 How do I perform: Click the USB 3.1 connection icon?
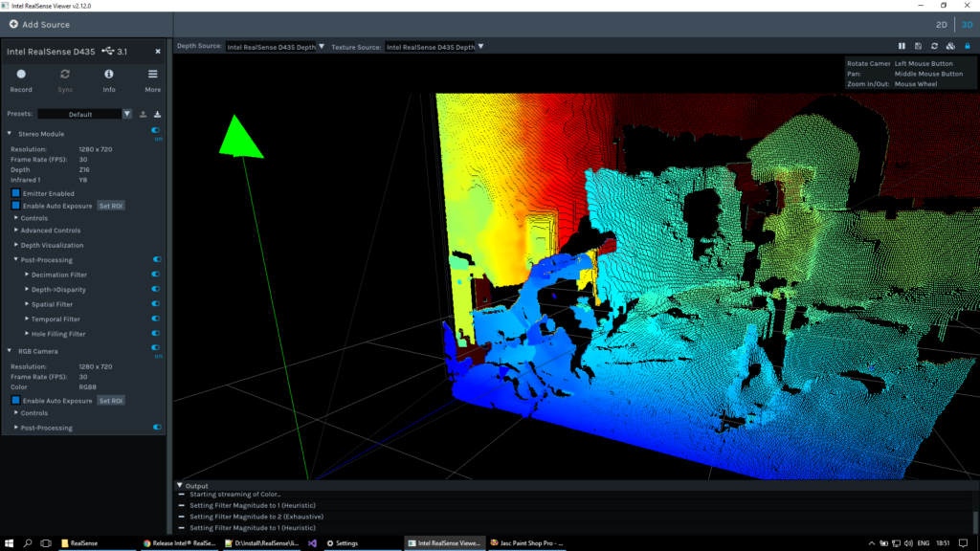click(108, 52)
